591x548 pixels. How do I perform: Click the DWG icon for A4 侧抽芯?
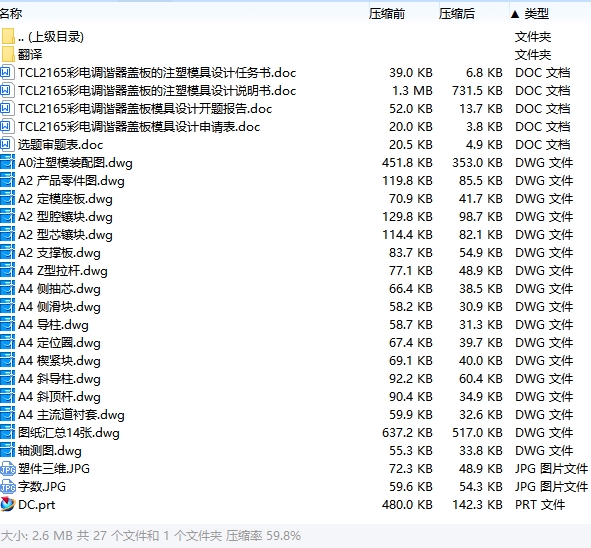[x=7, y=289]
